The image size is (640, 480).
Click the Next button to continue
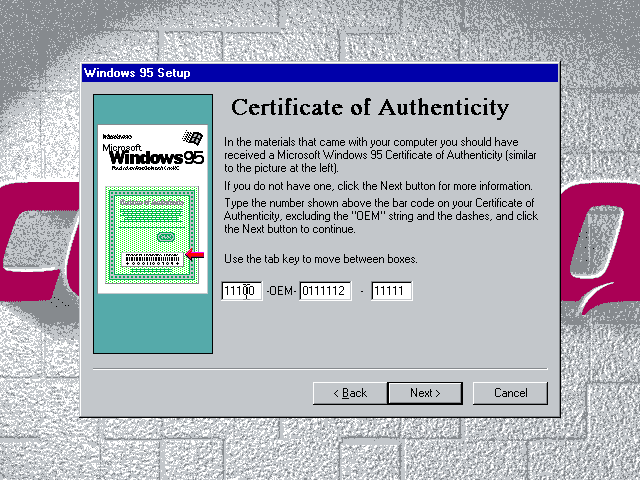(425, 393)
